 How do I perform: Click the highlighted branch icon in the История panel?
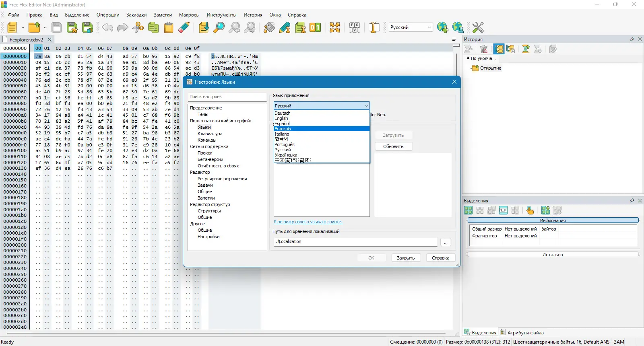pyautogui.click(x=499, y=49)
